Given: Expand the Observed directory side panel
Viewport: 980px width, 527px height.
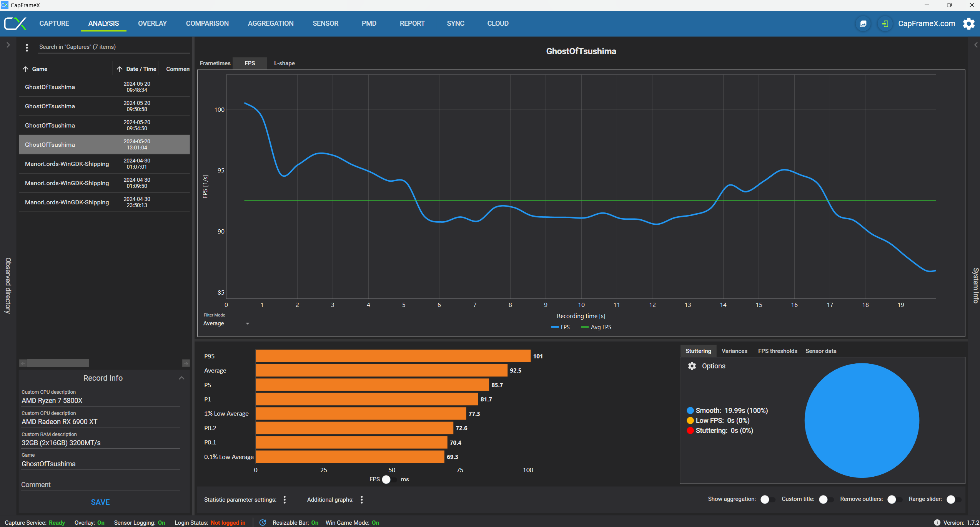Looking at the screenshot, I should tap(8, 45).
